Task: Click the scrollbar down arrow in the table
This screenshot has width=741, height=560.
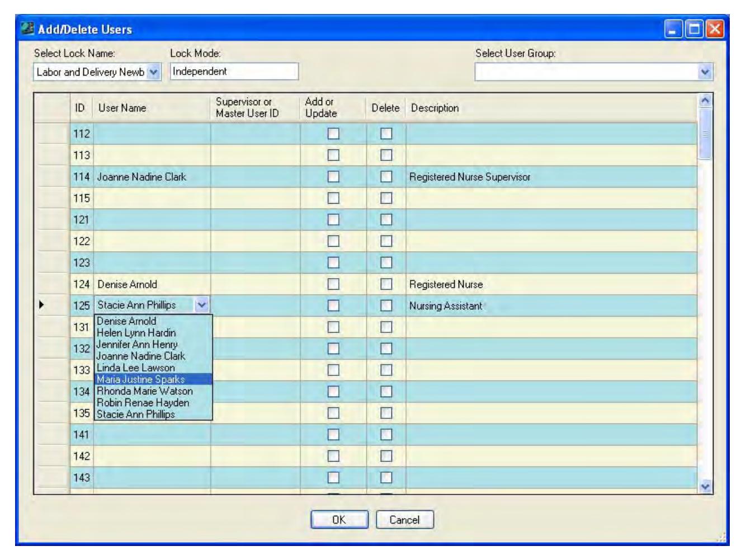Action: (x=705, y=487)
